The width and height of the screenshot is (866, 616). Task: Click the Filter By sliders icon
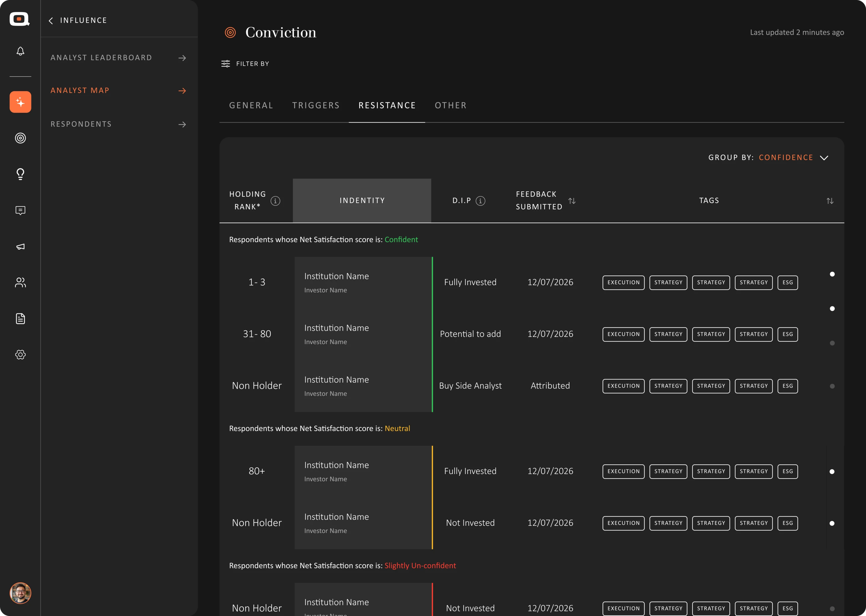(226, 64)
